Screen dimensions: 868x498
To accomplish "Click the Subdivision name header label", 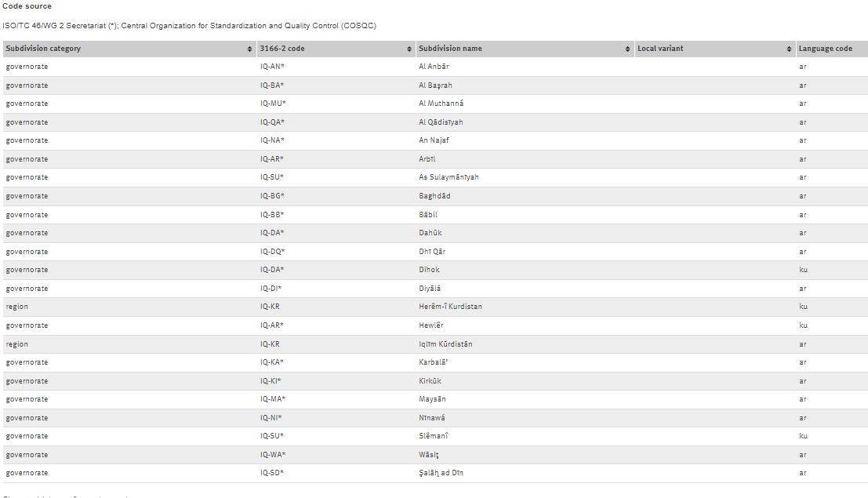I will [x=450, y=49].
